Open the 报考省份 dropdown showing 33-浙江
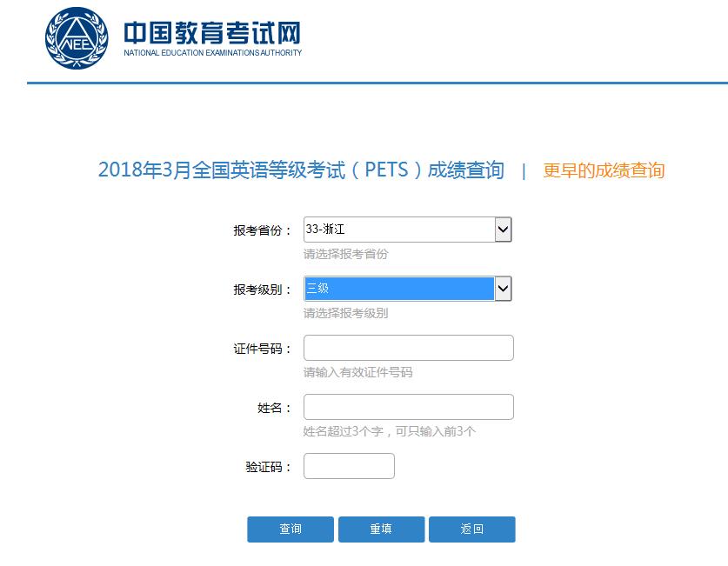 click(398, 230)
